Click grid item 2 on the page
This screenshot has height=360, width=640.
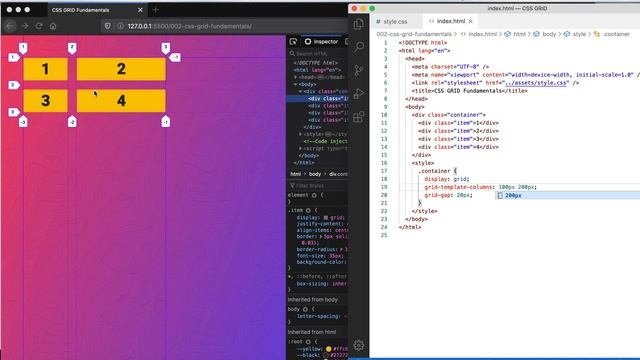coord(121,69)
